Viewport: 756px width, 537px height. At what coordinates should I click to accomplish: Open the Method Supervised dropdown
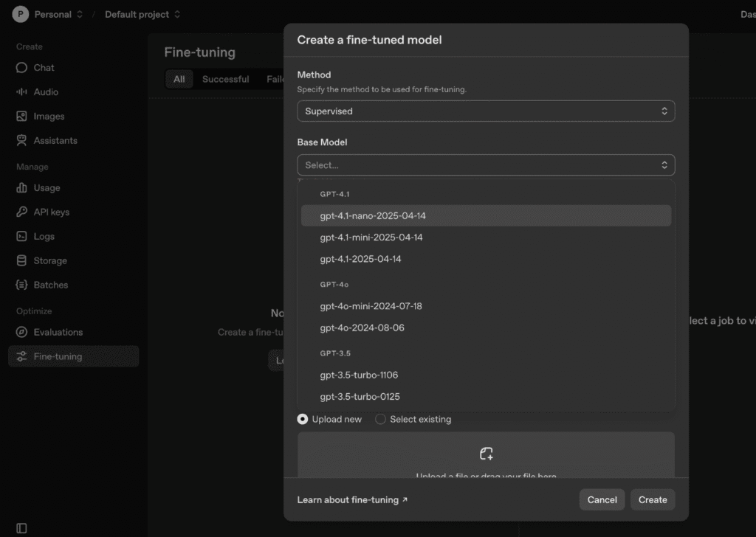[x=486, y=111]
